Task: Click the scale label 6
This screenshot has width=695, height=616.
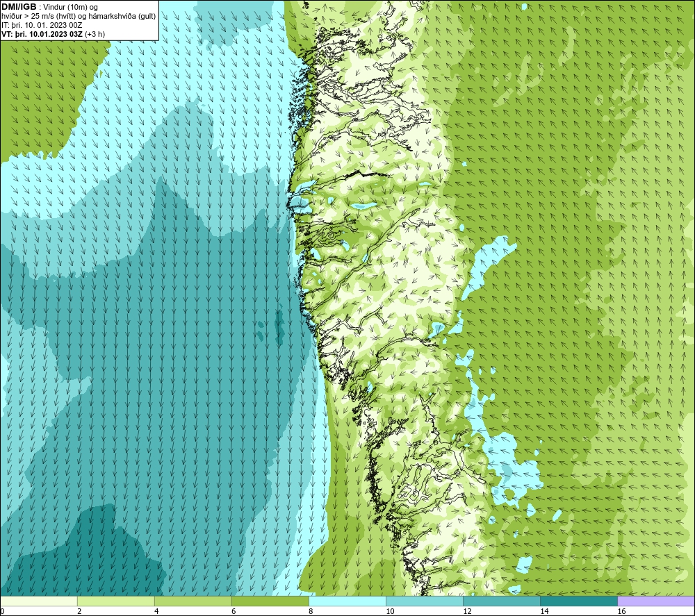Action: point(234,612)
